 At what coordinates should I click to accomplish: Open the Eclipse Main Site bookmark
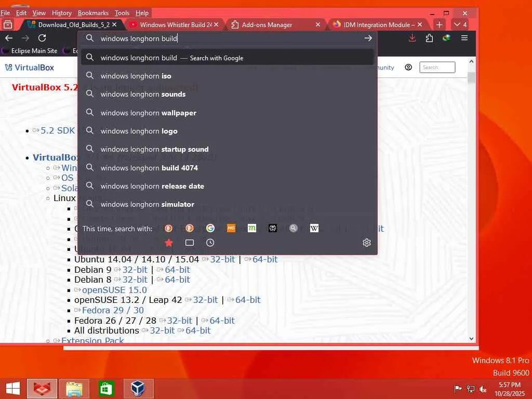(x=30, y=51)
